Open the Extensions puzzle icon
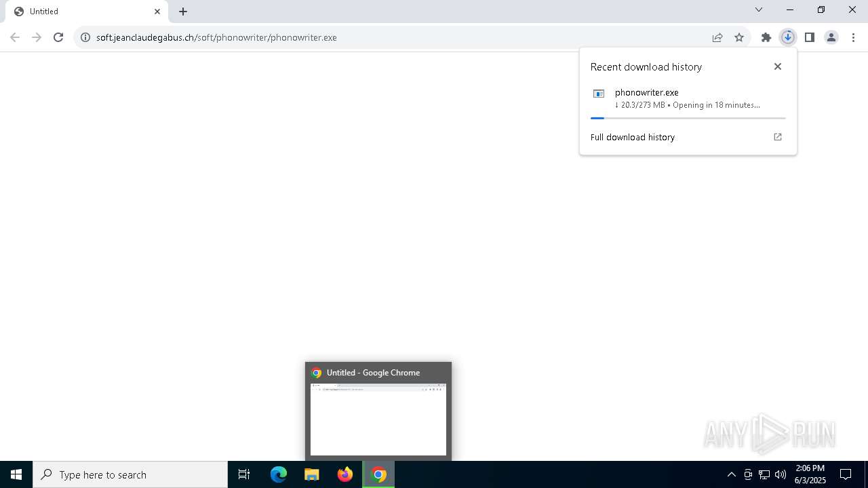Screen dimensions: 868x488 click(766, 37)
